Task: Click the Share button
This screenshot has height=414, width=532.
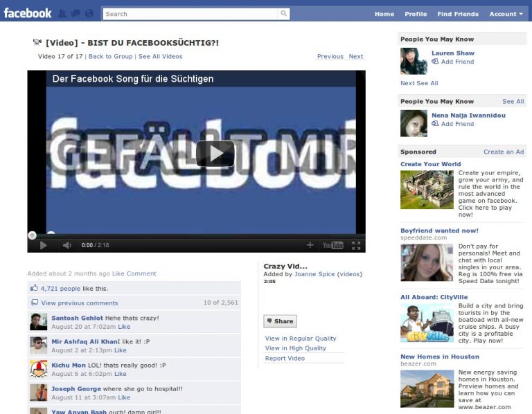Action: click(281, 321)
